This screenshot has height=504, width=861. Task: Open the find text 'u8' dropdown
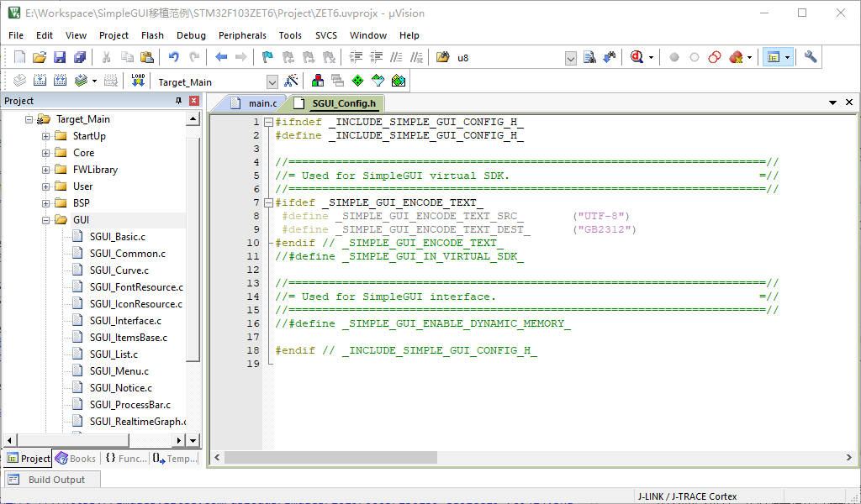pyautogui.click(x=571, y=58)
